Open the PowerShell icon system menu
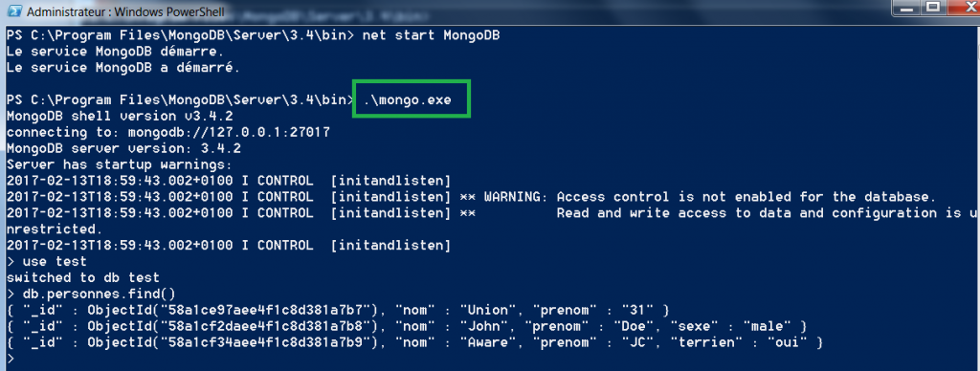This screenshot has height=371, width=980. [13, 11]
